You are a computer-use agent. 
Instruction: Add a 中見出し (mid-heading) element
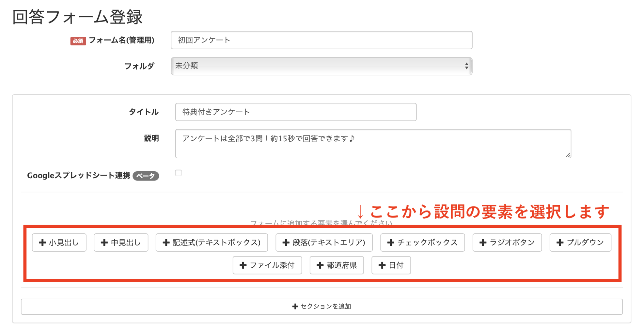(121, 243)
